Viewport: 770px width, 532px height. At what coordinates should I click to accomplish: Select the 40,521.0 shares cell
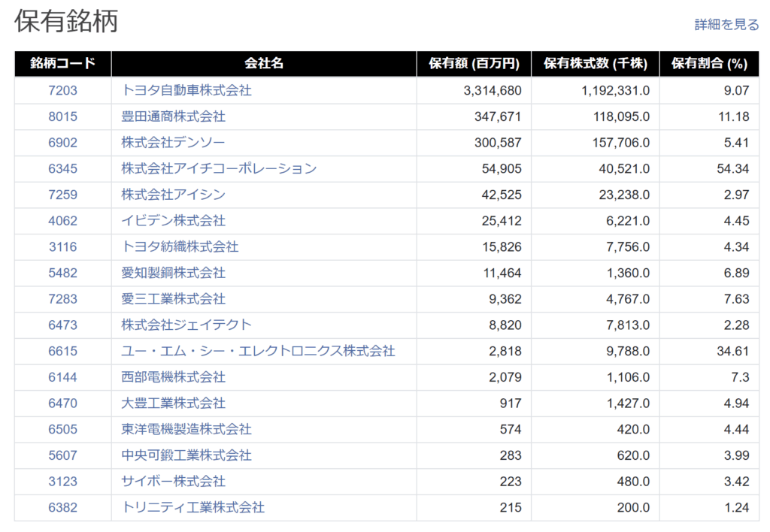tap(596, 168)
